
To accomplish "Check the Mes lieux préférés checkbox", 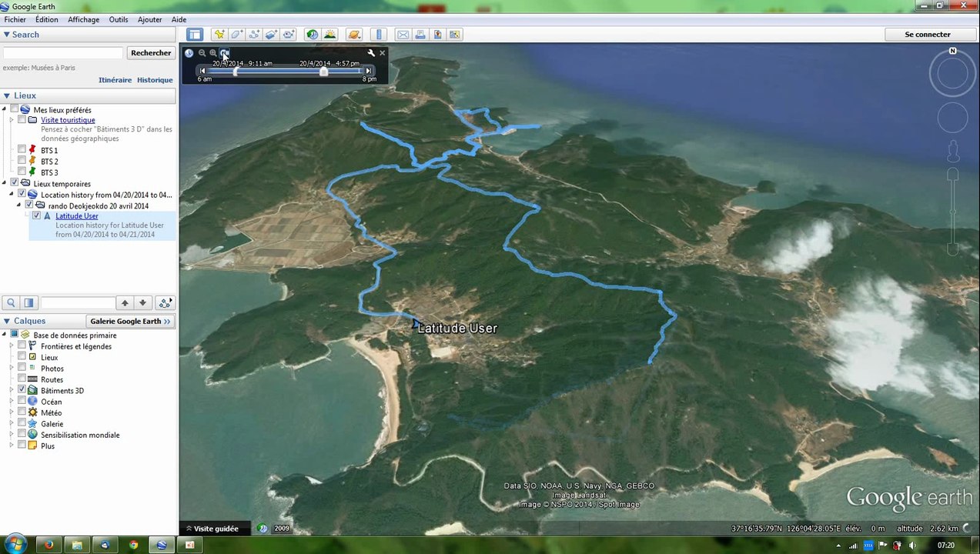I will 15,110.
